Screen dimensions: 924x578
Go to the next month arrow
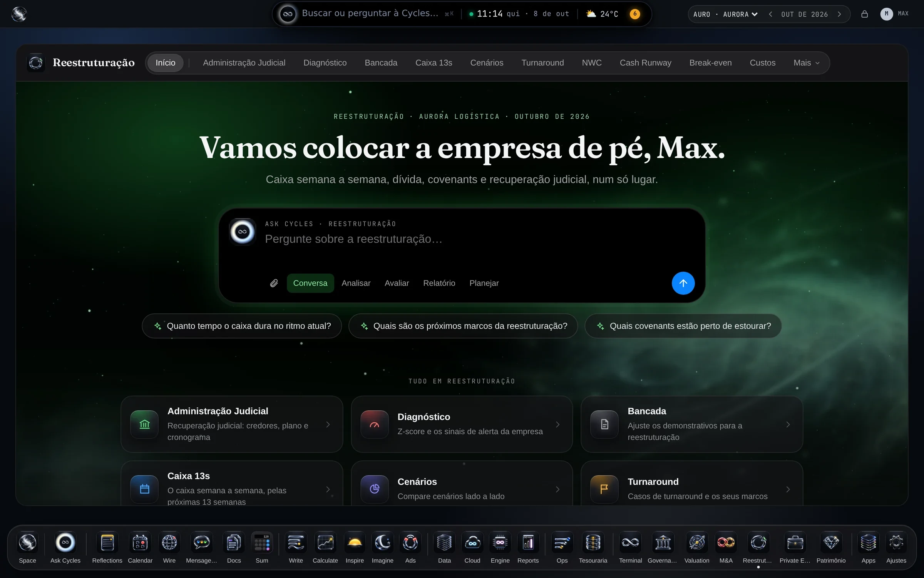tap(839, 14)
